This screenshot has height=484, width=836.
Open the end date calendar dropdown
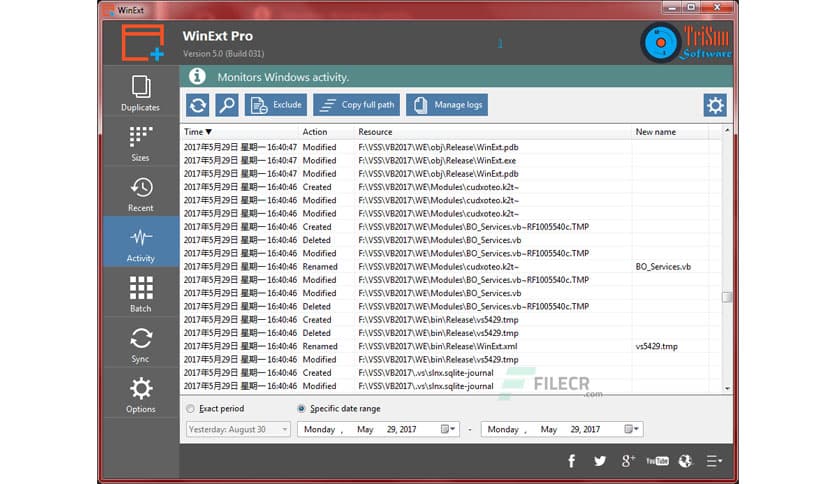(632, 429)
